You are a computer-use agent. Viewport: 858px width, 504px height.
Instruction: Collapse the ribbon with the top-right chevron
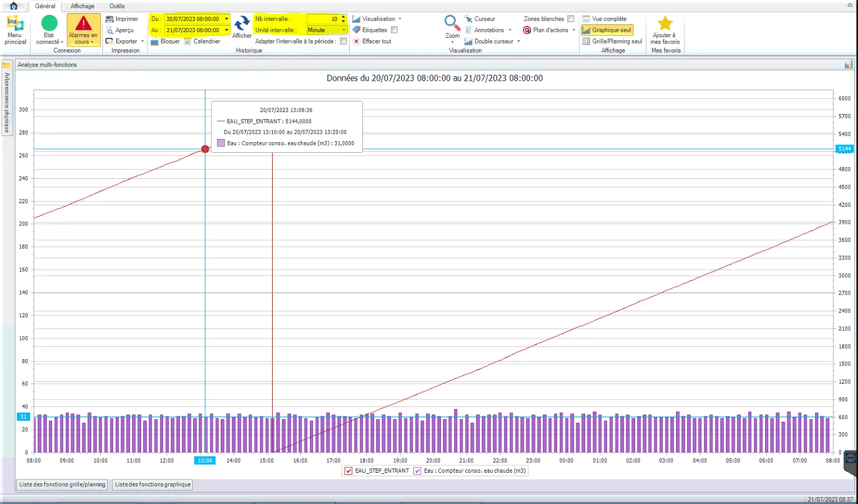click(x=850, y=5)
